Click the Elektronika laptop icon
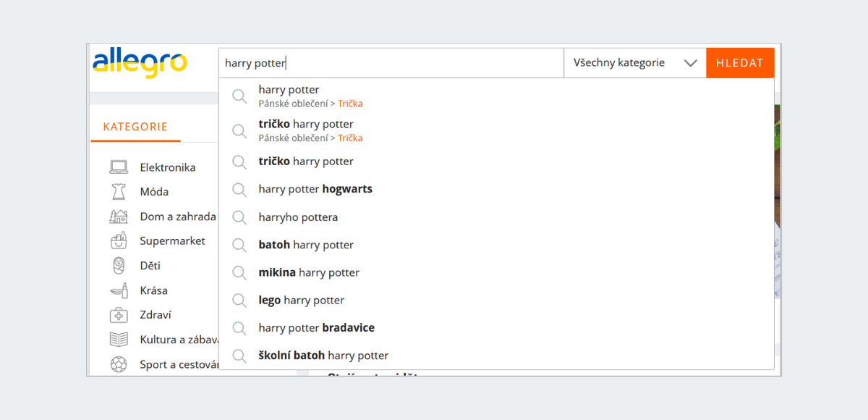The width and height of the screenshot is (868, 420). [x=119, y=167]
